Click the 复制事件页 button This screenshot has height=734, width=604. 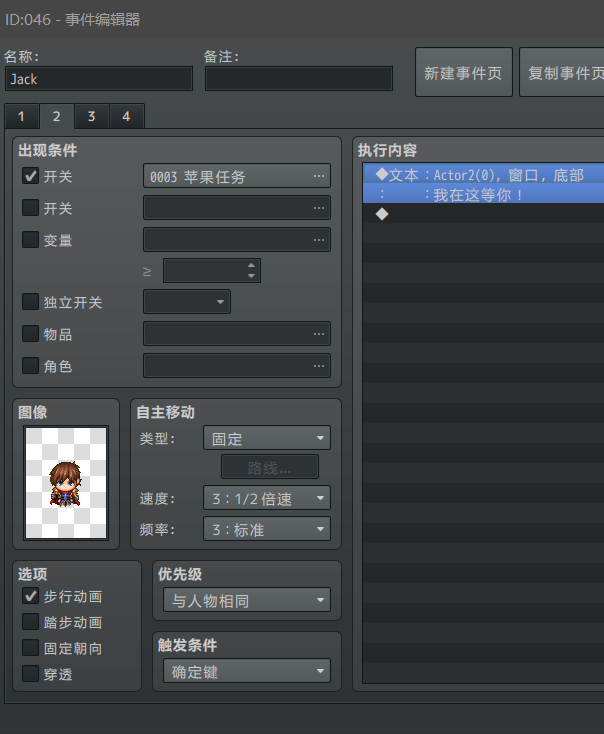click(x=562, y=72)
